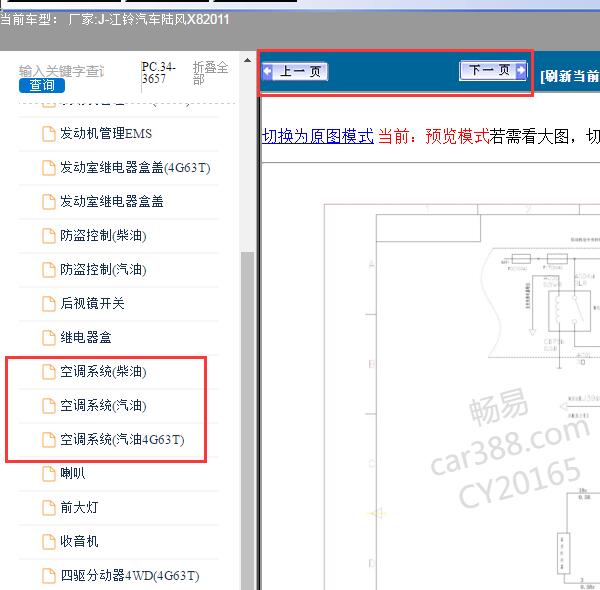Click document icon beside 收音机
Image resolution: width=600 pixels, height=590 pixels.
pyautogui.click(x=49, y=541)
